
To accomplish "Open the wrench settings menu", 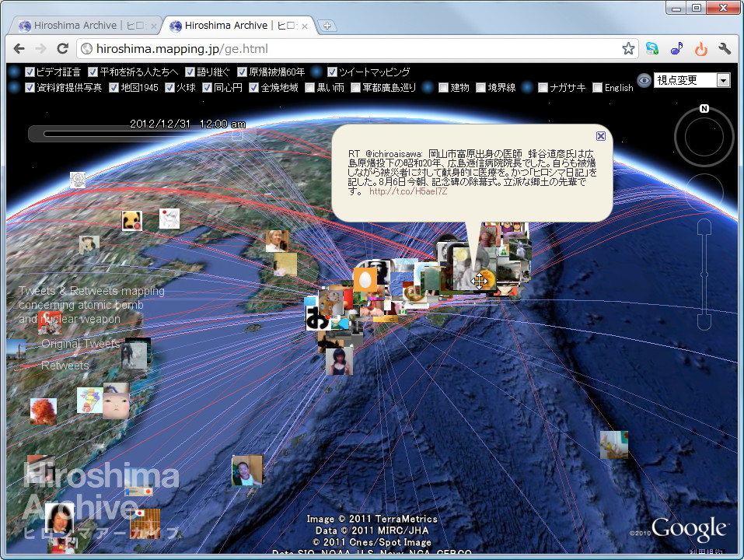I will coord(725,48).
